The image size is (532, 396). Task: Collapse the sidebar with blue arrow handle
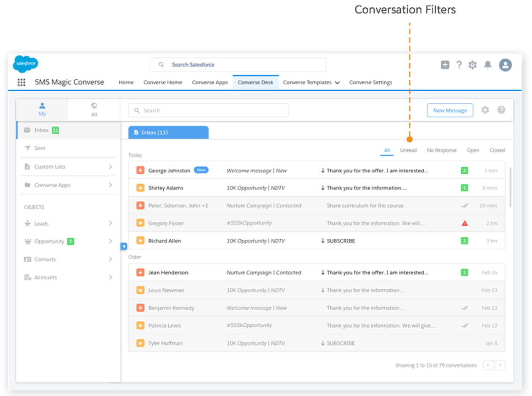pos(124,246)
